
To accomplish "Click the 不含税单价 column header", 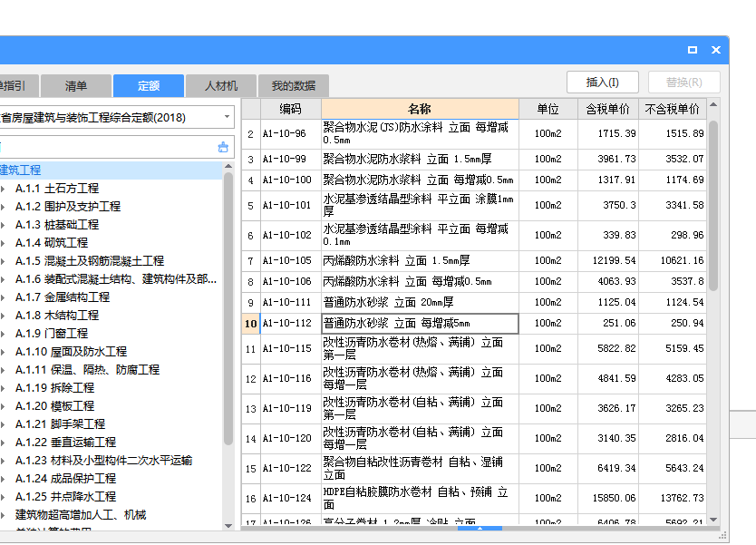I will [673, 109].
